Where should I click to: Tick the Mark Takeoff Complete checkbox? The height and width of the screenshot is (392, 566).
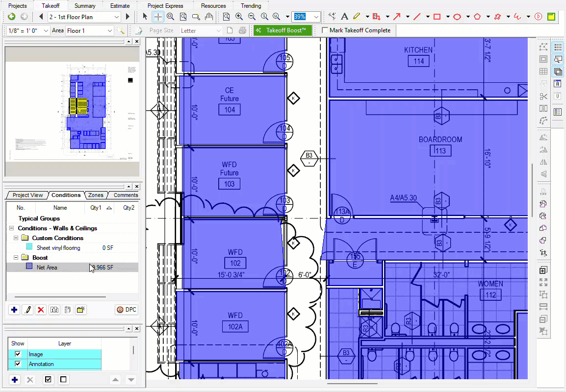[325, 30]
